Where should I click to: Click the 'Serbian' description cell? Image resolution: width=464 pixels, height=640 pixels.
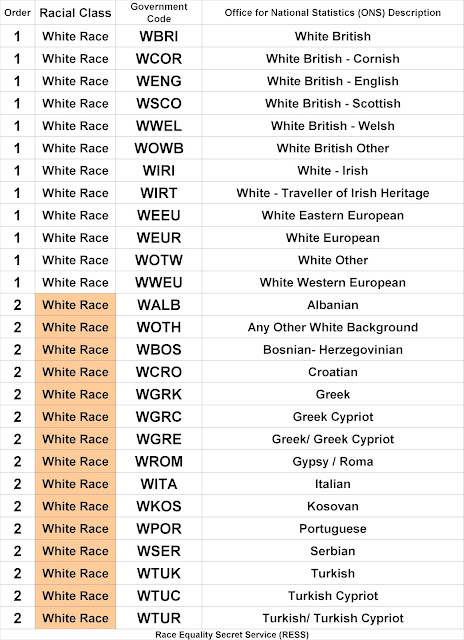point(333,551)
